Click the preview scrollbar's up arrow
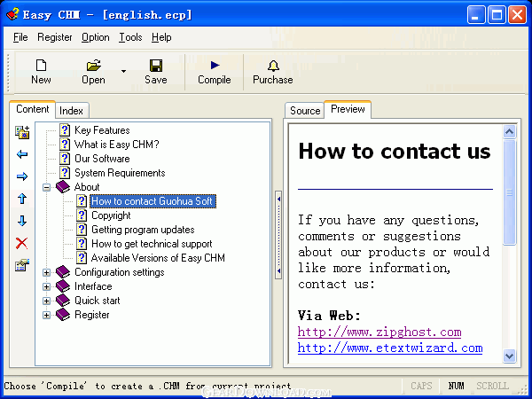Viewport: 532px width, 399px height. 509,131
